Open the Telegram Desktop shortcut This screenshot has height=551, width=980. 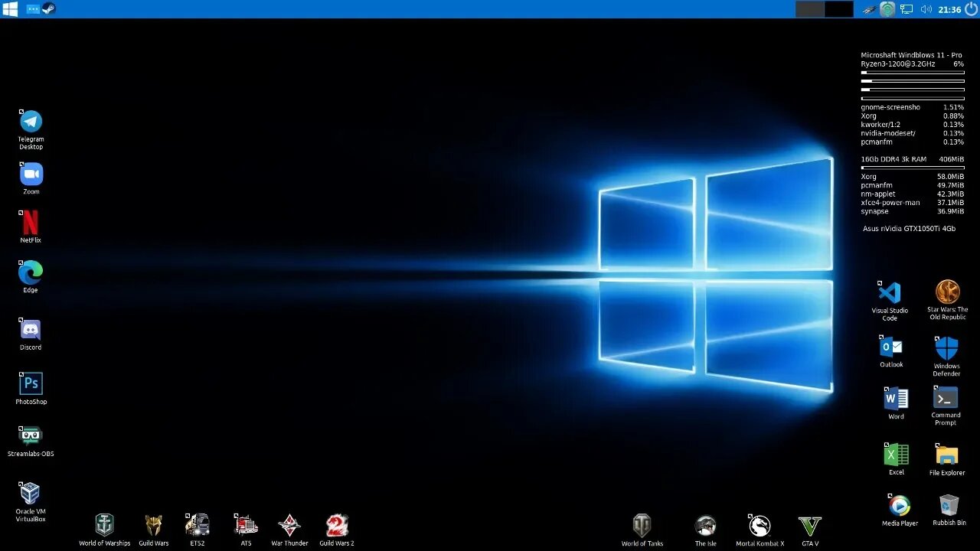coord(31,122)
